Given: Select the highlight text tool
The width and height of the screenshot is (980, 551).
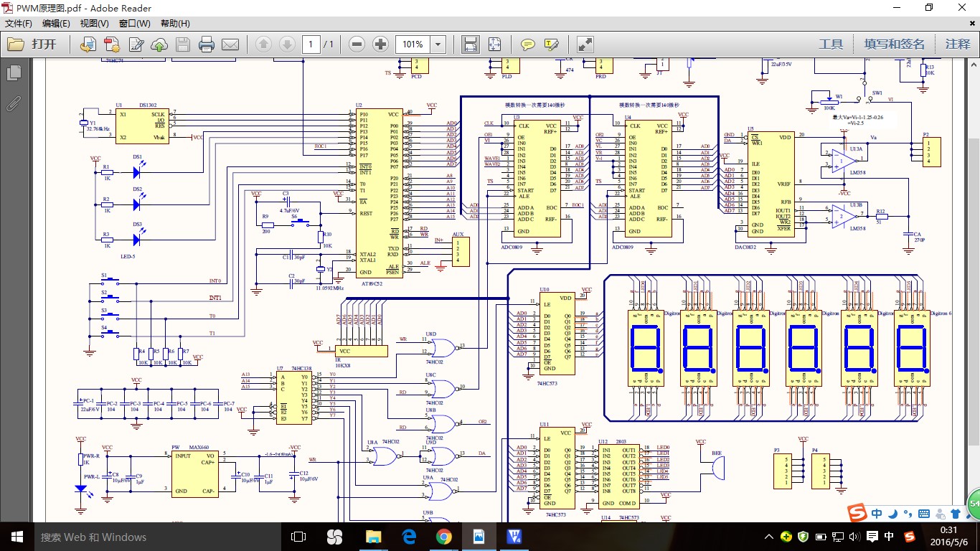Looking at the screenshot, I should click(551, 44).
